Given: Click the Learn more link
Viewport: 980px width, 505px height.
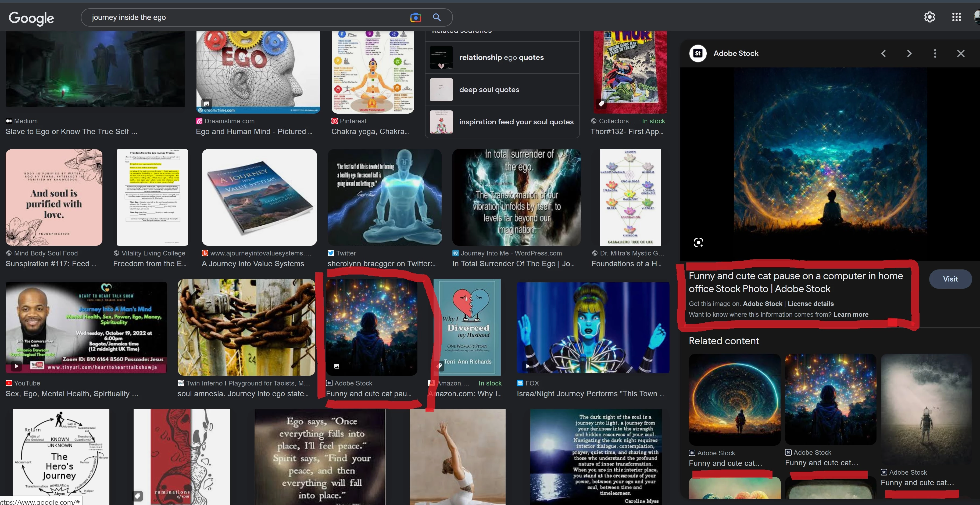Looking at the screenshot, I should 851,315.
